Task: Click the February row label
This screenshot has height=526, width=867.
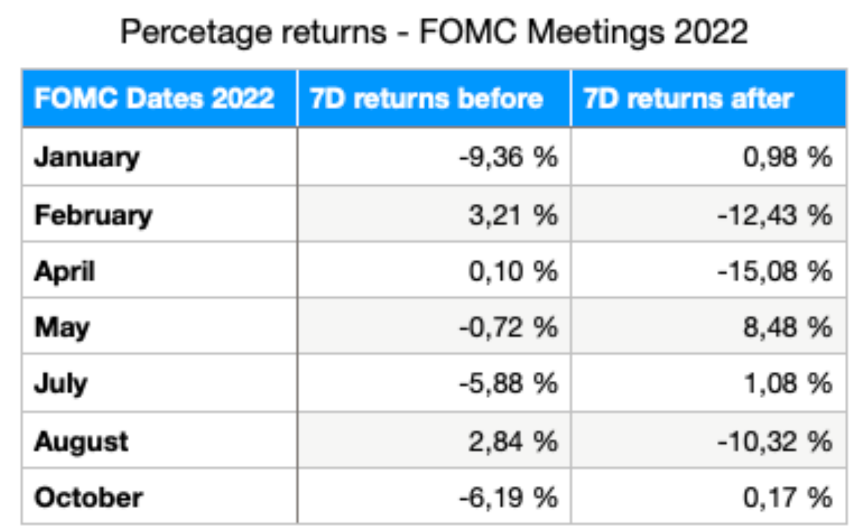Action: tap(94, 214)
